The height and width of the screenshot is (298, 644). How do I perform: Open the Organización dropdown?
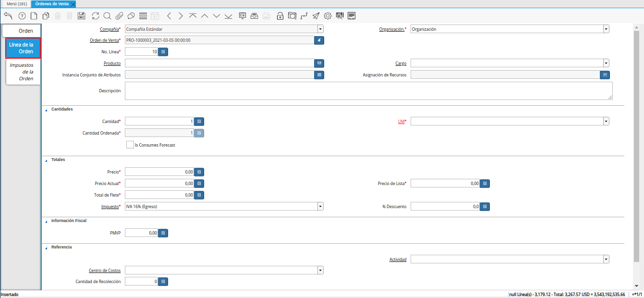[606, 29]
